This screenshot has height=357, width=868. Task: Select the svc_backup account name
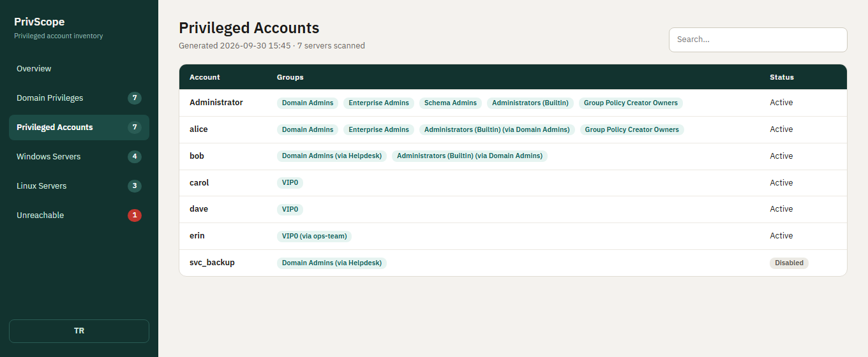212,263
